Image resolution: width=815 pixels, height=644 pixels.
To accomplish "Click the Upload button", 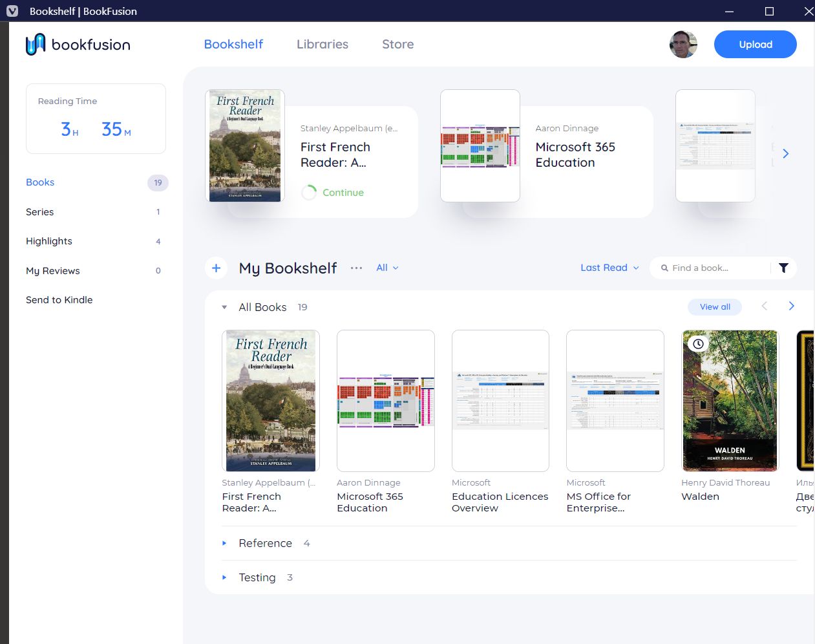I will (x=755, y=44).
